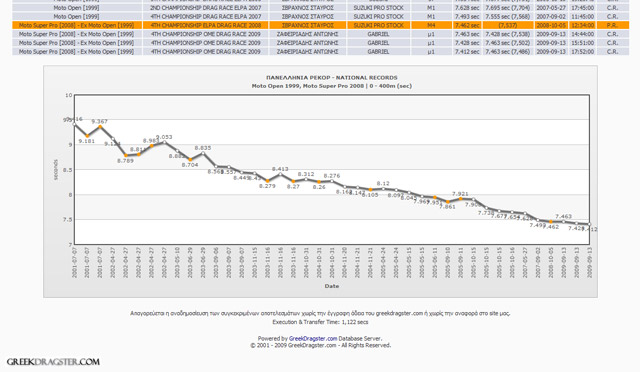This screenshot has height=372, width=640.
Task: Select the 7.462 orange data point
Action: click(551, 222)
